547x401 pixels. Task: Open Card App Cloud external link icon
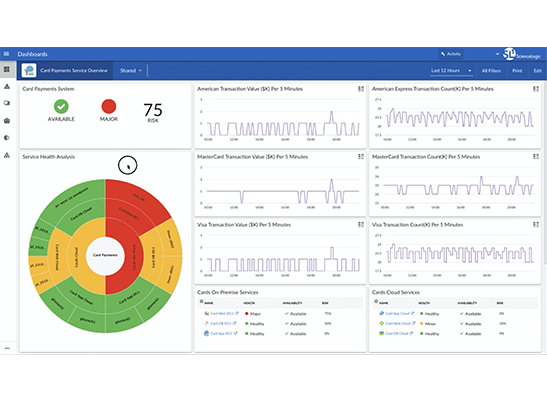click(413, 313)
